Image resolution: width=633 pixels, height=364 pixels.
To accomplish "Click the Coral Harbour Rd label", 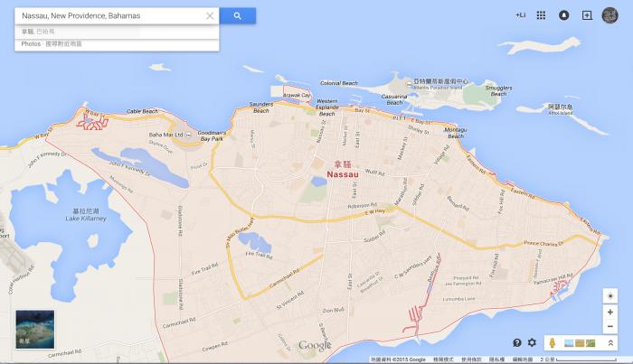I will point(21,279).
